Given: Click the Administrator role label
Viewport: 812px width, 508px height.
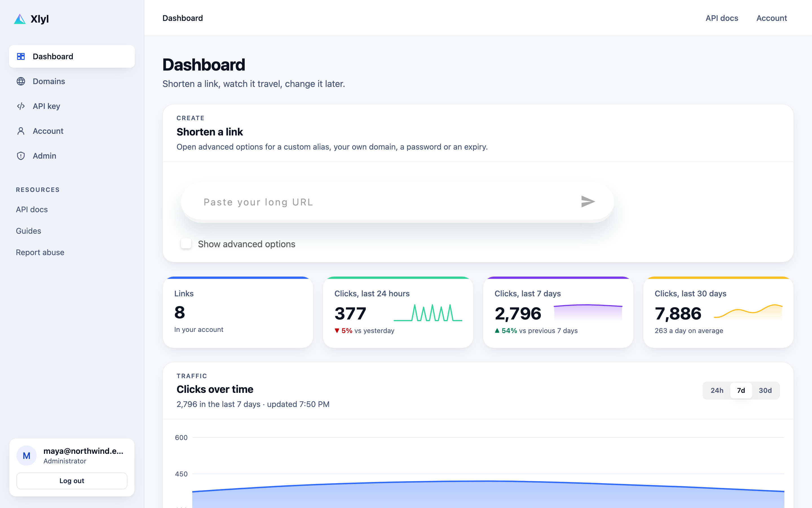Looking at the screenshot, I should click(65, 461).
